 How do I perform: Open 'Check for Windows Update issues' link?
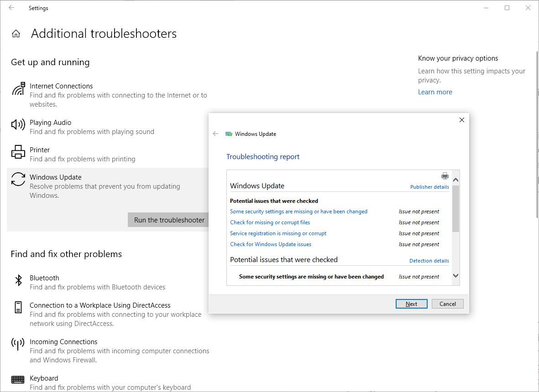point(271,244)
